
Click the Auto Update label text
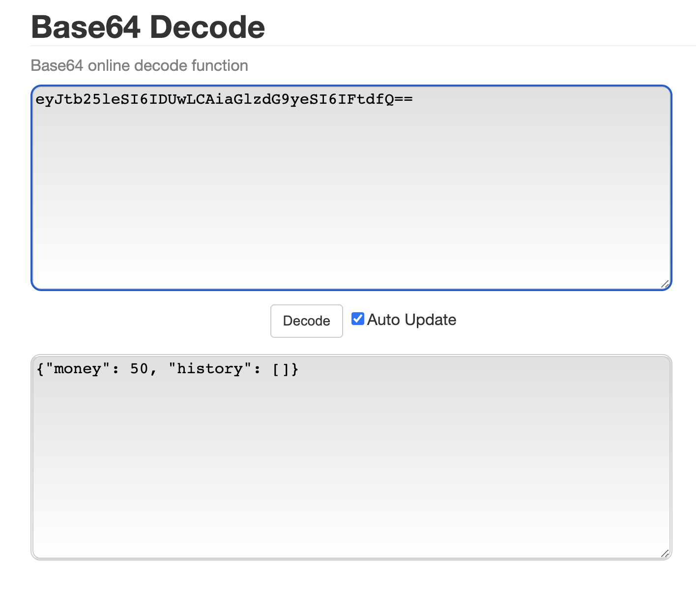(411, 320)
